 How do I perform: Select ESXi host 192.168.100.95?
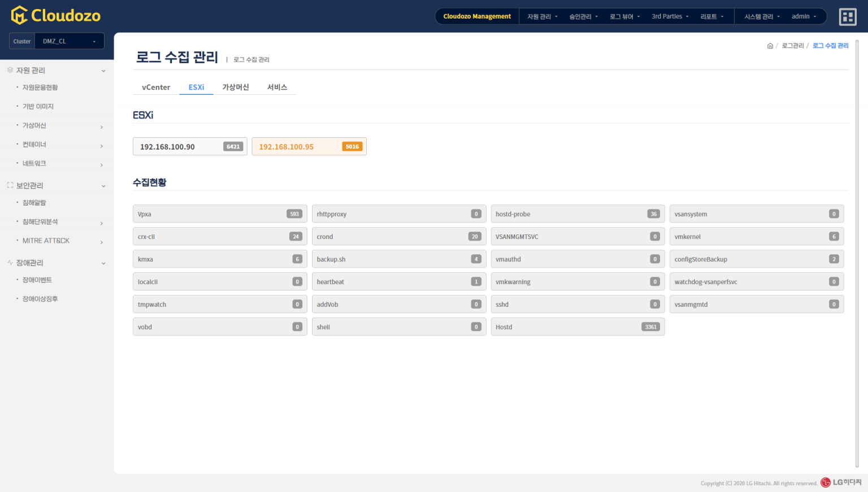pyautogui.click(x=309, y=146)
